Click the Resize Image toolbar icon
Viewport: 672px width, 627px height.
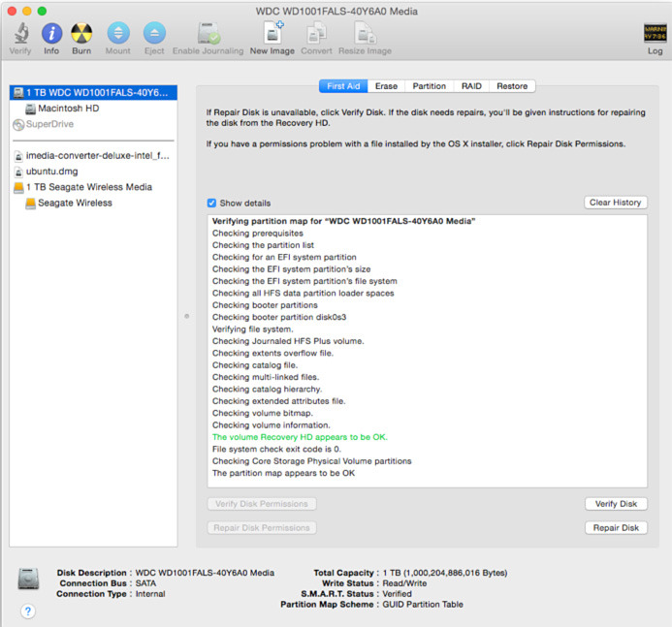pos(365,33)
